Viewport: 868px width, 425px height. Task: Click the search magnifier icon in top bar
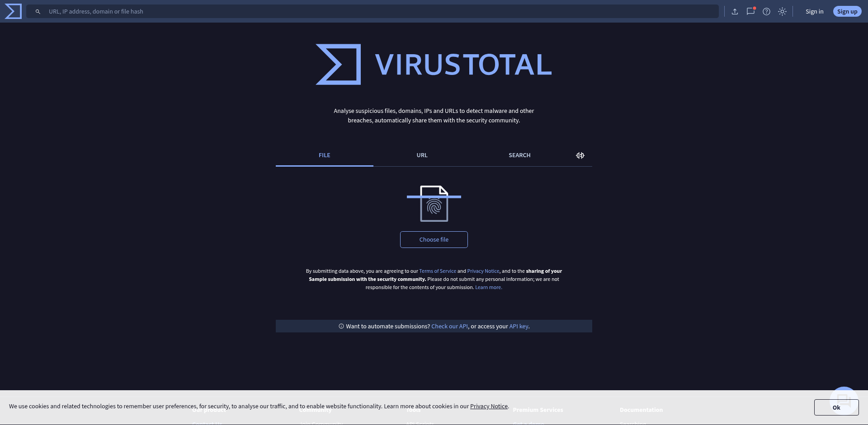click(38, 12)
